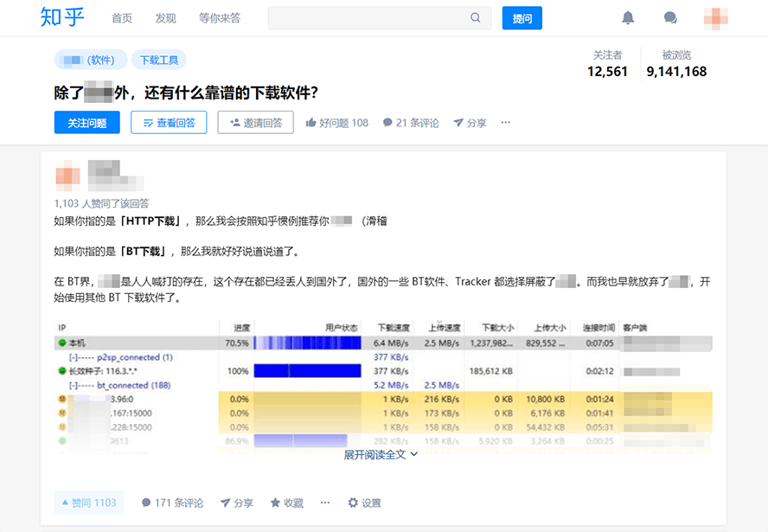The image size is (768, 532).
Task: Expand the 21 条评论 on question
Action: point(411,123)
